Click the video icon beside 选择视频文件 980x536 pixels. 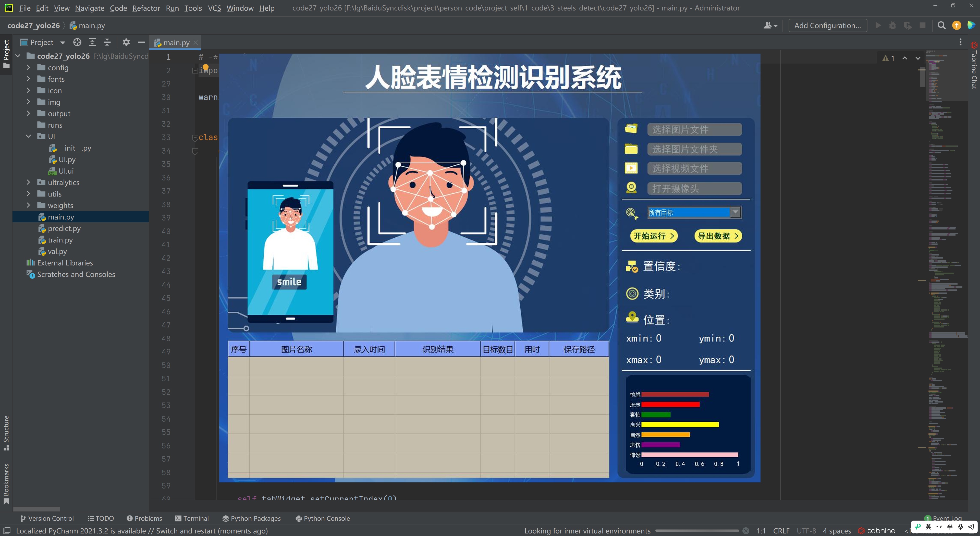click(x=631, y=168)
